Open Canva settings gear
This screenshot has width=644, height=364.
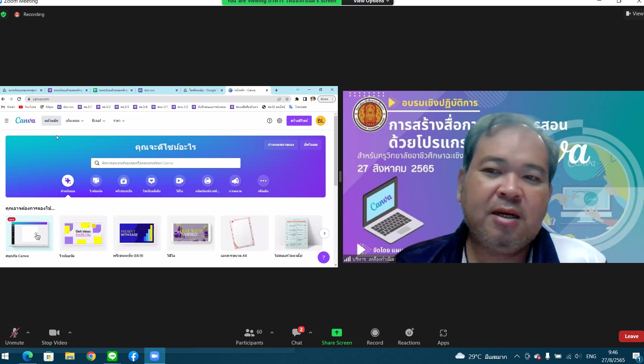click(280, 121)
